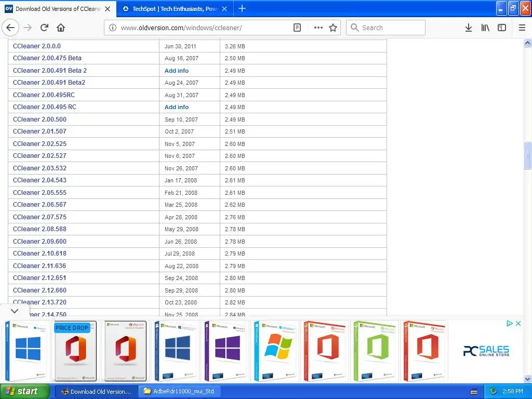Image resolution: width=532 pixels, height=399 pixels.
Task: Open a new tab with plus
Action: (x=242, y=8)
